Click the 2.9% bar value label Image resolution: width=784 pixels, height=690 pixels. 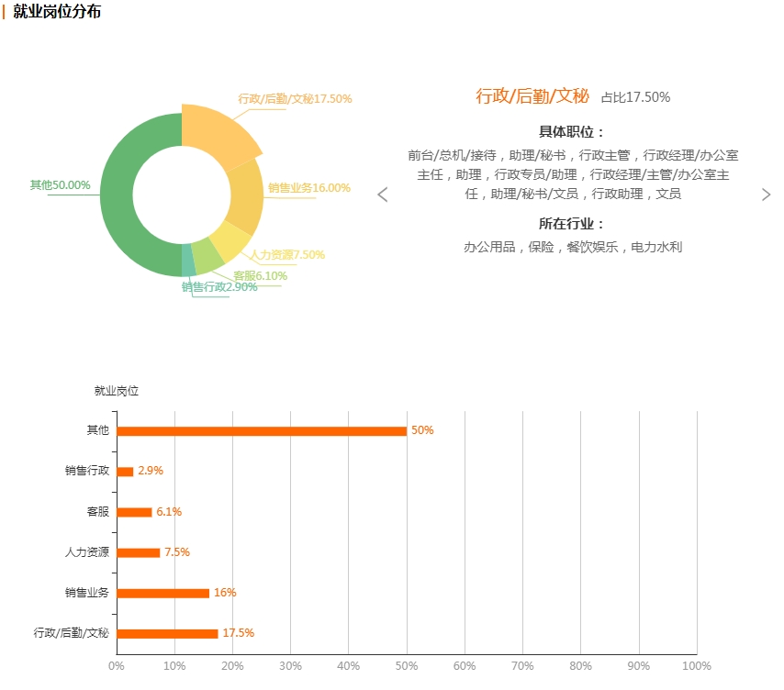click(151, 471)
